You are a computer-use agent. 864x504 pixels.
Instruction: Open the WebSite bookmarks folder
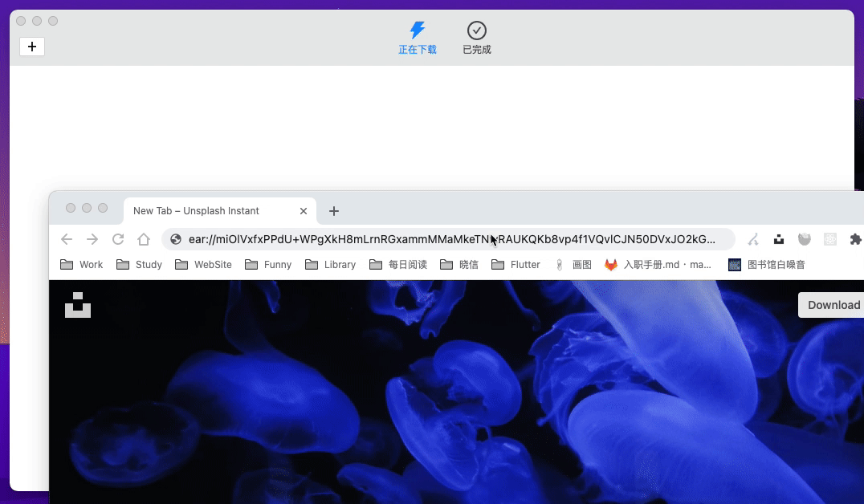[x=203, y=265]
